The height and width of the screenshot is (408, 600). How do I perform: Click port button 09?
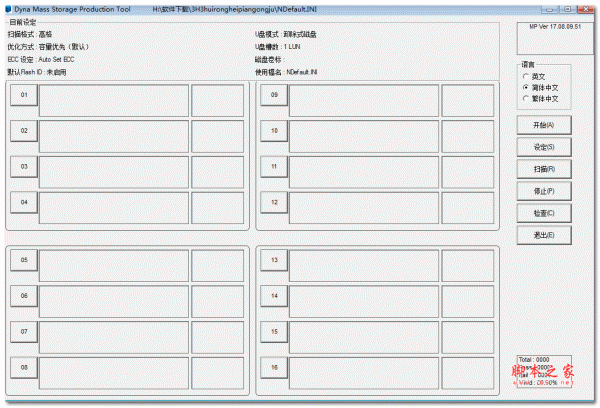[x=274, y=95]
